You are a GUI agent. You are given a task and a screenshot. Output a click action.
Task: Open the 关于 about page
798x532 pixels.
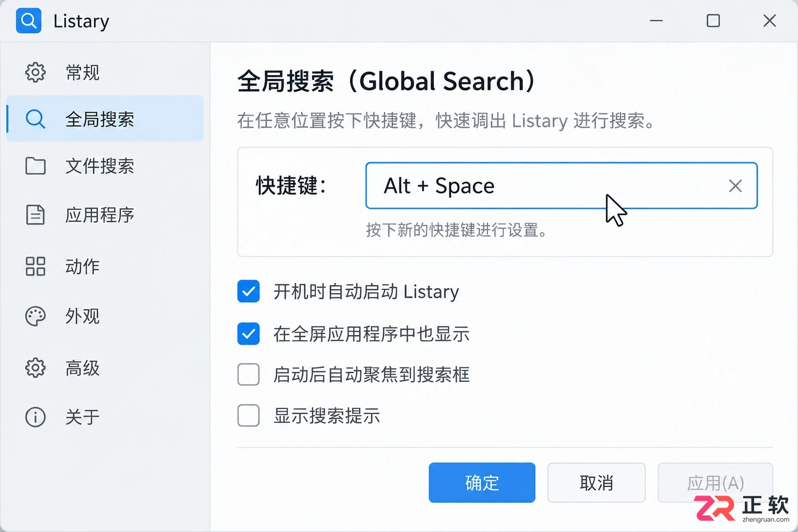(105, 417)
